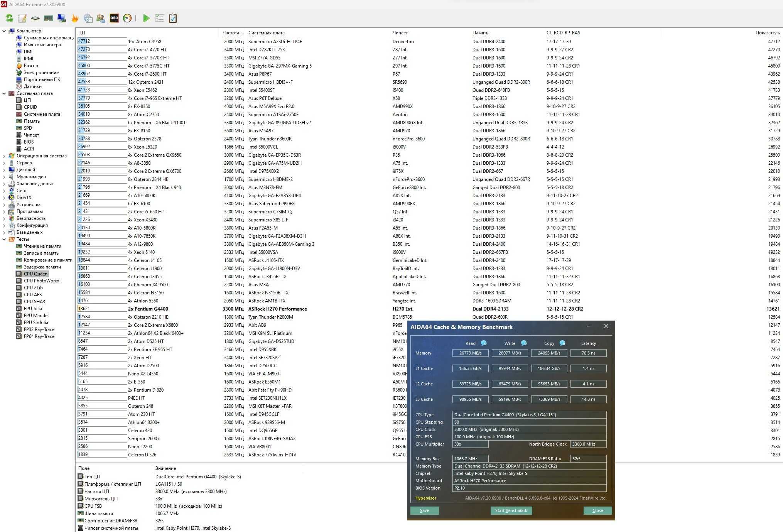Collapse the Тесты tree node

(x=4, y=239)
